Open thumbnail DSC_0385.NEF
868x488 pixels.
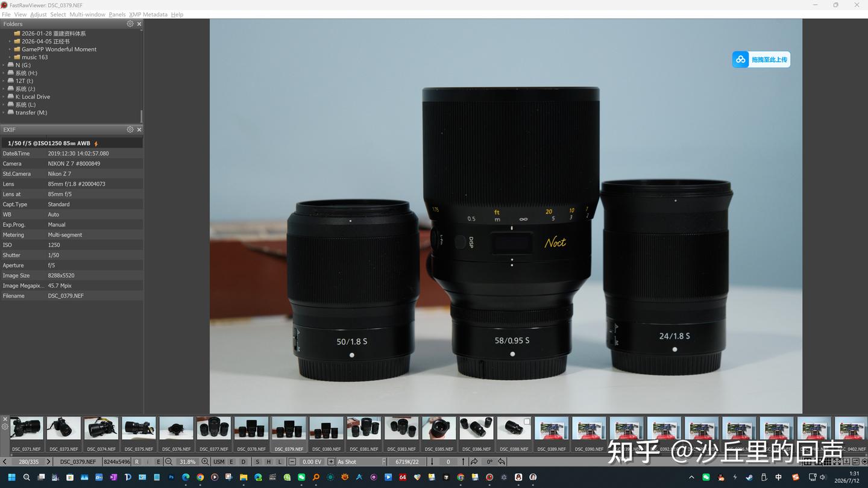[x=439, y=434]
